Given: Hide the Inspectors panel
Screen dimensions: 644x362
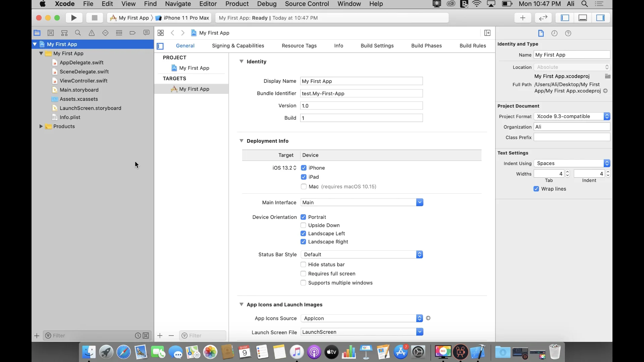Looking at the screenshot, I should pos(600,18).
